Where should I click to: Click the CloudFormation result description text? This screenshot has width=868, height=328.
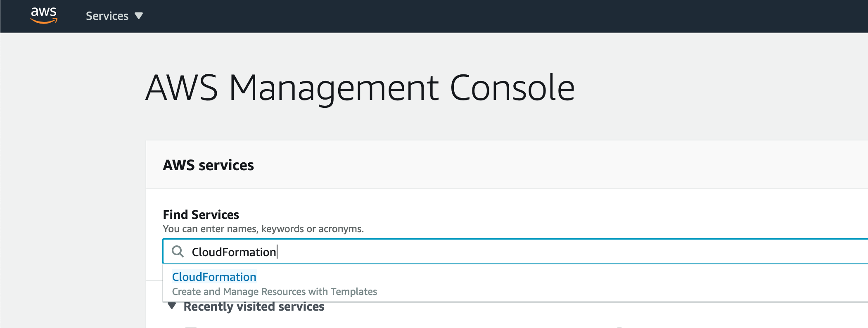274,292
